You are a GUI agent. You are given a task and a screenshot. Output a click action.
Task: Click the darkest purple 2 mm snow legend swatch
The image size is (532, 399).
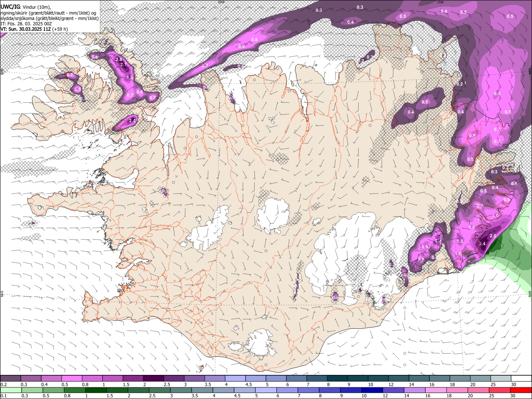point(153,379)
